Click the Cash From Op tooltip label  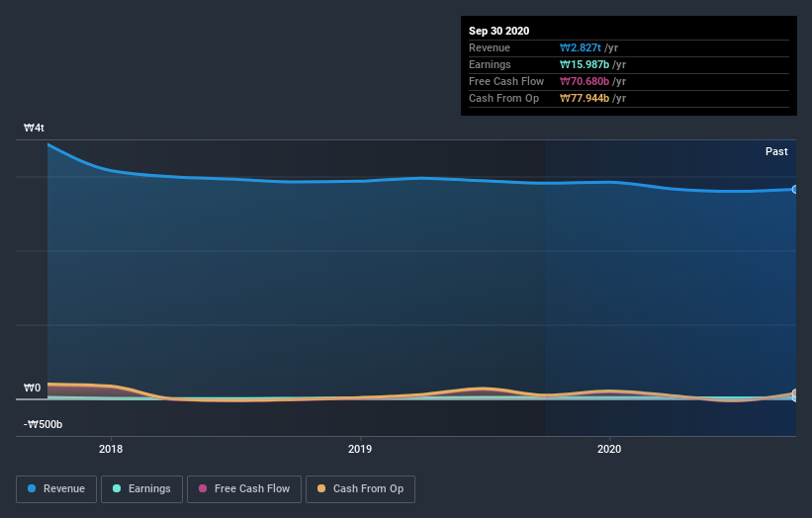pyautogui.click(x=503, y=98)
